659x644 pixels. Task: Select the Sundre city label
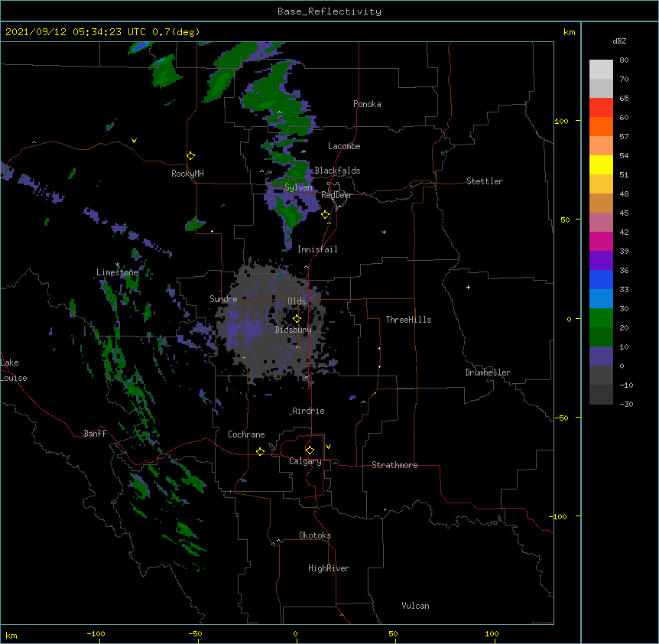[x=223, y=299]
